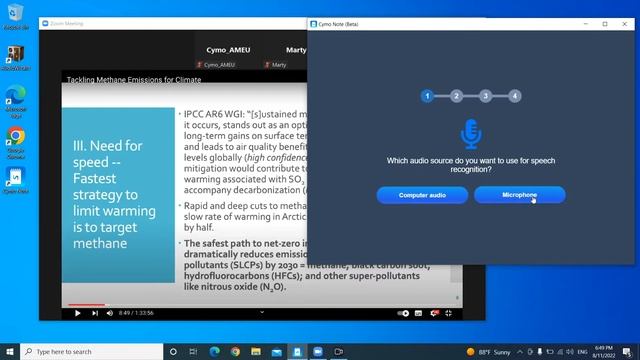Jump to step 3 in the setup wizard
Screen dimensions: 640x360
pyautogui.click(x=485, y=96)
